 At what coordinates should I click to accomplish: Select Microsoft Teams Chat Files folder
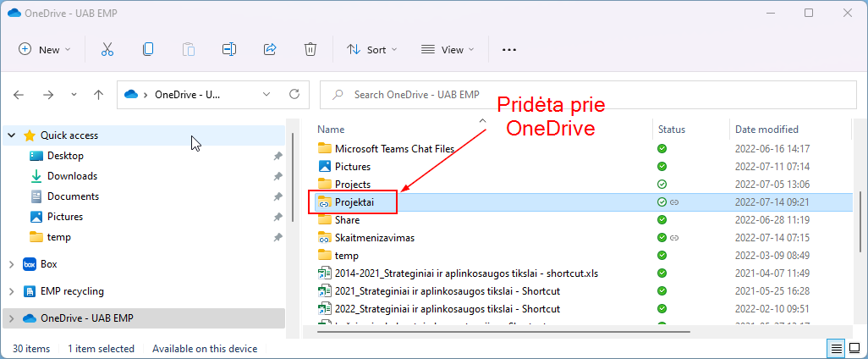pyautogui.click(x=395, y=148)
